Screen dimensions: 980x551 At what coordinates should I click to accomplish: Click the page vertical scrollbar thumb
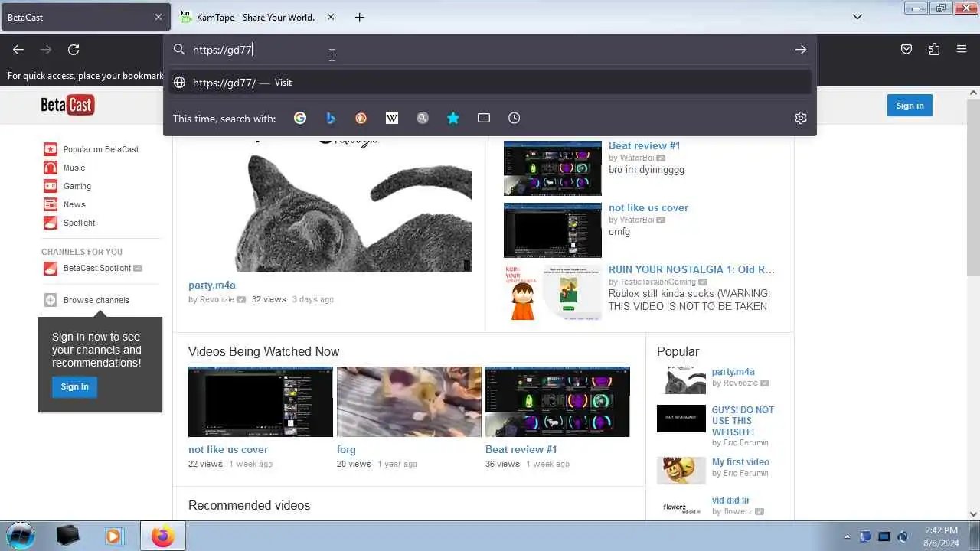pyautogui.click(x=973, y=187)
